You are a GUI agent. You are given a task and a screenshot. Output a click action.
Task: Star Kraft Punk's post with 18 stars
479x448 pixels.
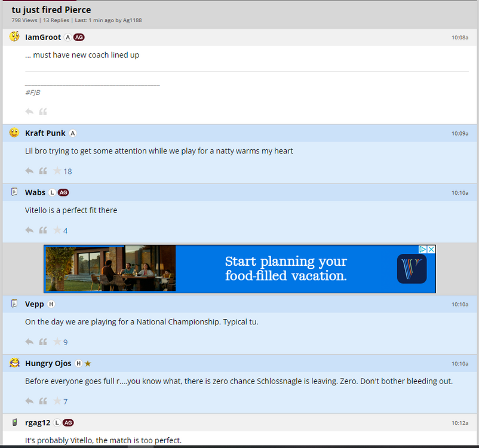coord(57,171)
